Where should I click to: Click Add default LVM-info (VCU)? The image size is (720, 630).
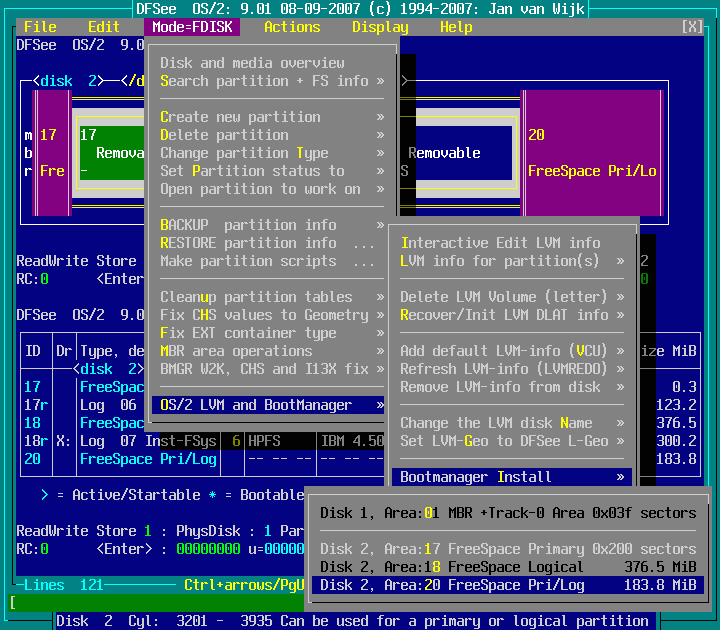(510, 351)
